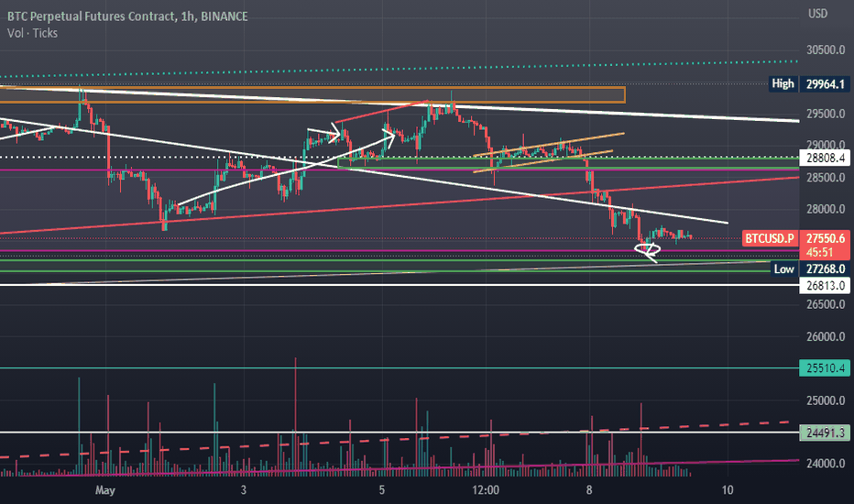Click the 27550.6 current price value
Screen dimensions: 854x504
coord(825,238)
